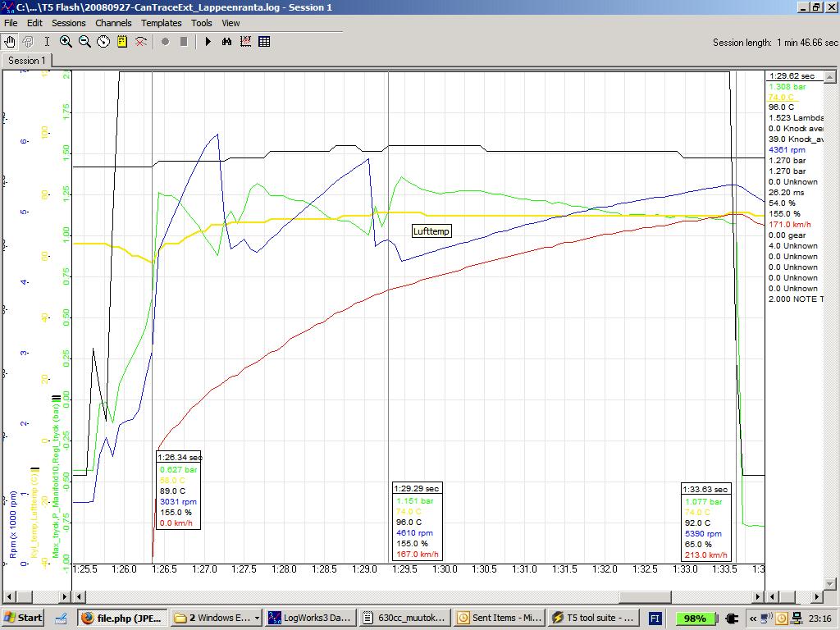Screen dimensions: 840x630
Task: Click the Start button
Action: click(23, 619)
